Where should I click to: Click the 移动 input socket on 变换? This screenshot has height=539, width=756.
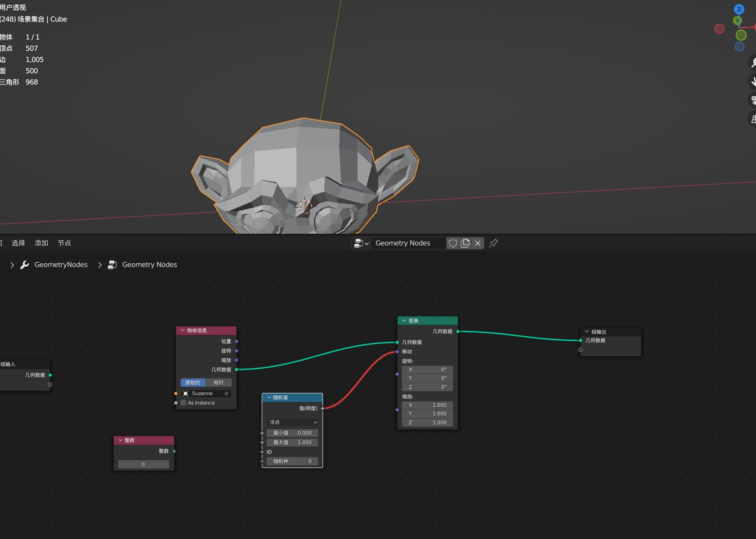pyautogui.click(x=397, y=352)
